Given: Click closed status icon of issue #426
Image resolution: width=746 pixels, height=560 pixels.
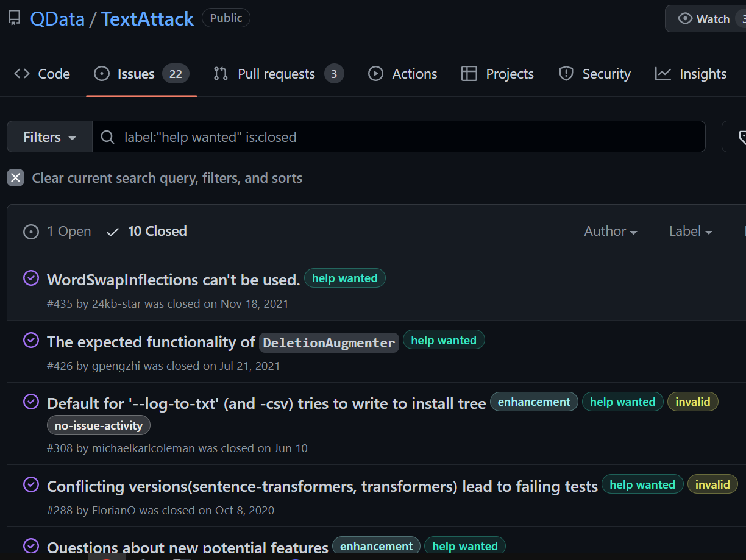Looking at the screenshot, I should click(31, 340).
